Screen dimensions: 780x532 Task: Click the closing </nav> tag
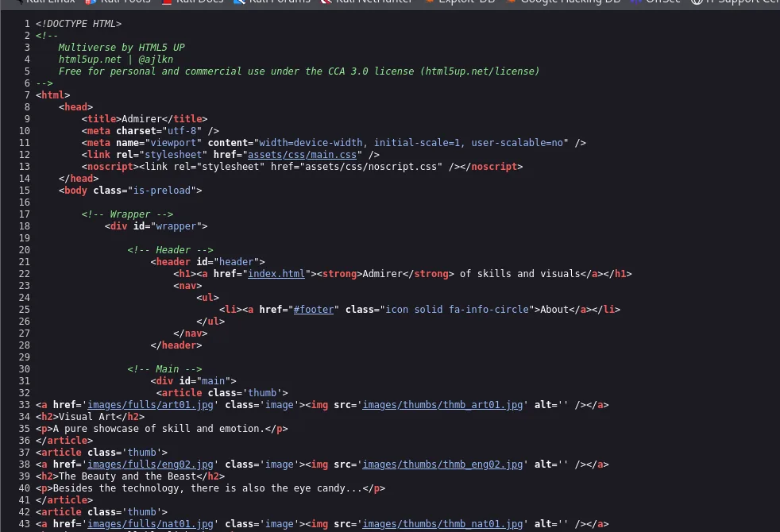click(191, 333)
